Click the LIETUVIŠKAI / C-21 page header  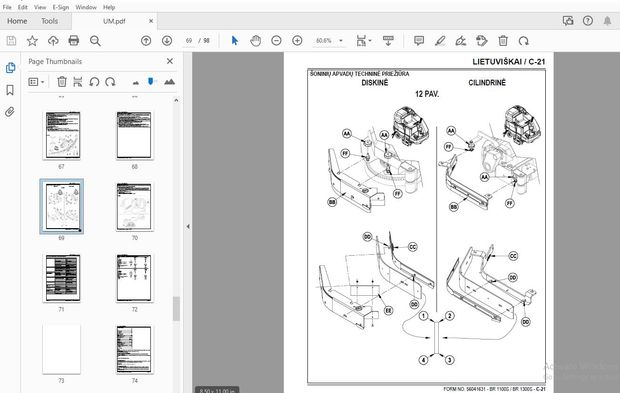tap(508, 61)
